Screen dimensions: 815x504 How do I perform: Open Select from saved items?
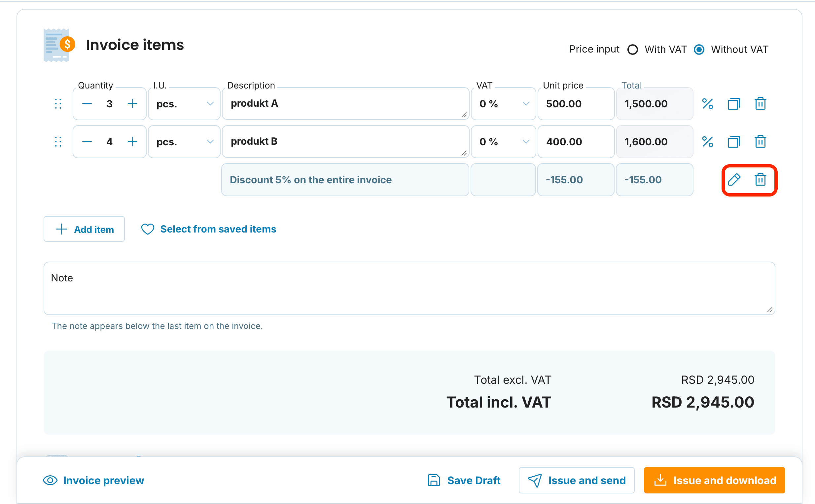pos(209,229)
